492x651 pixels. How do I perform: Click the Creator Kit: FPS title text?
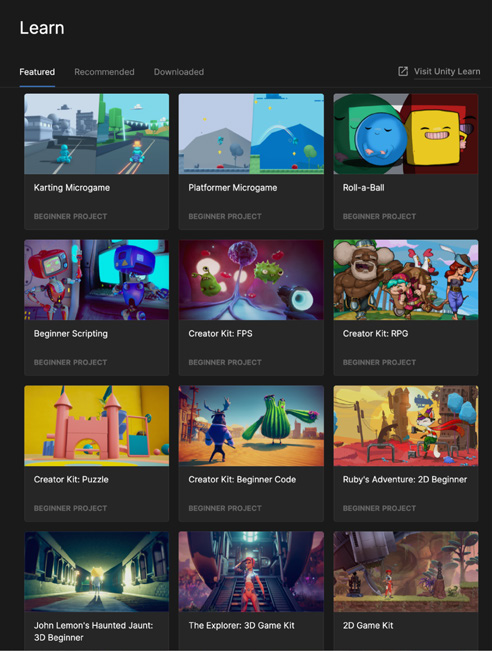(x=220, y=334)
